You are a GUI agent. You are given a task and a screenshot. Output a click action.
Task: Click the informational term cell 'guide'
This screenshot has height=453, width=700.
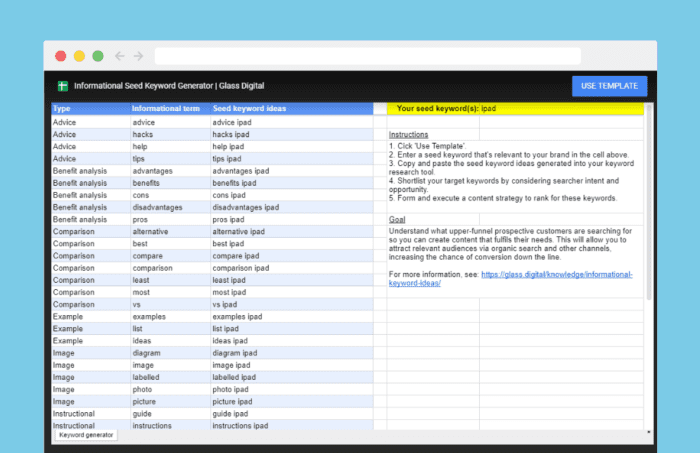(170, 414)
